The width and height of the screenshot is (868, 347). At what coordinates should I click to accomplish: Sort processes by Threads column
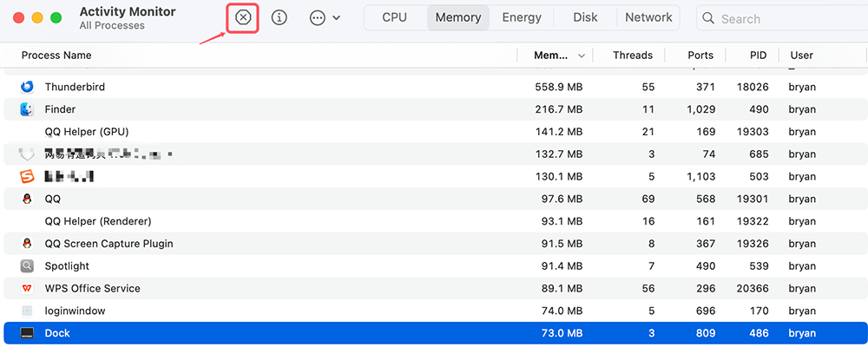pos(632,56)
